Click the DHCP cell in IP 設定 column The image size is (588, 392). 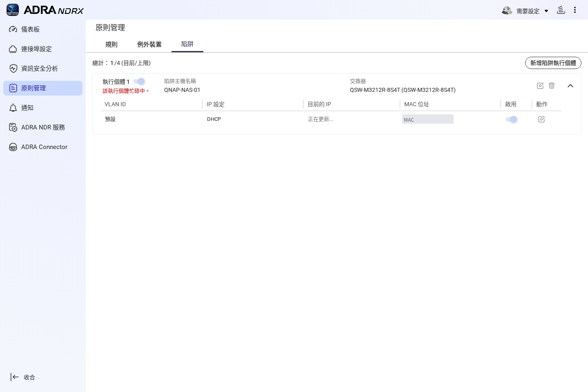pos(214,119)
